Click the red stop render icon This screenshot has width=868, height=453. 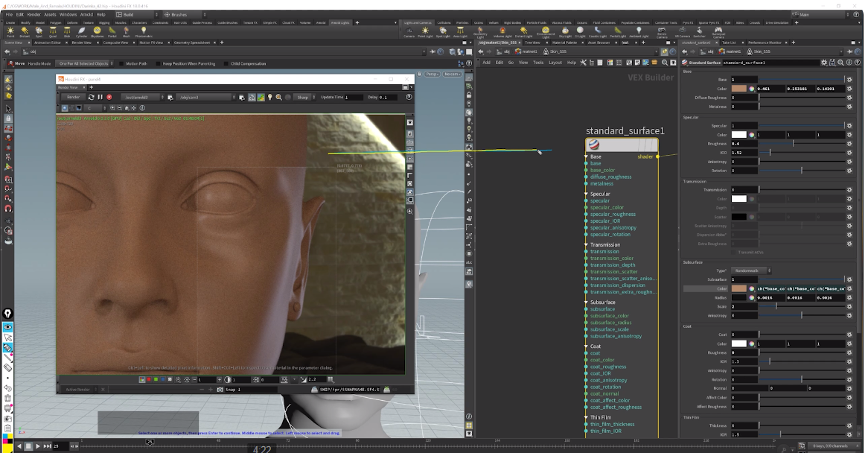point(109,97)
